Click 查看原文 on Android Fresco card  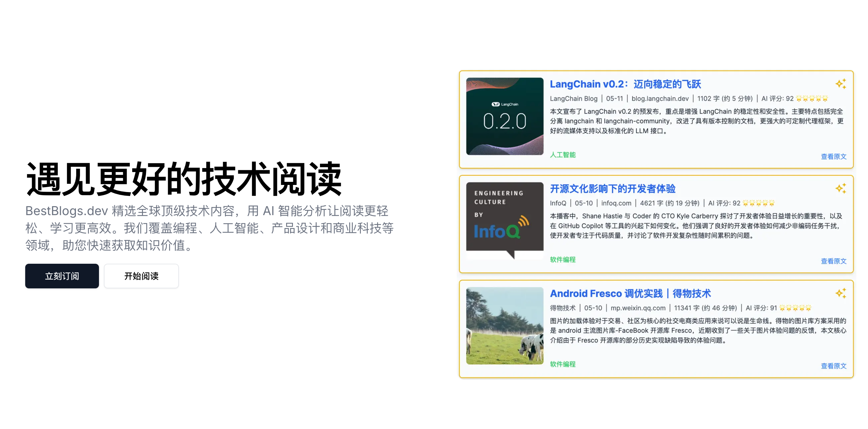point(833,366)
